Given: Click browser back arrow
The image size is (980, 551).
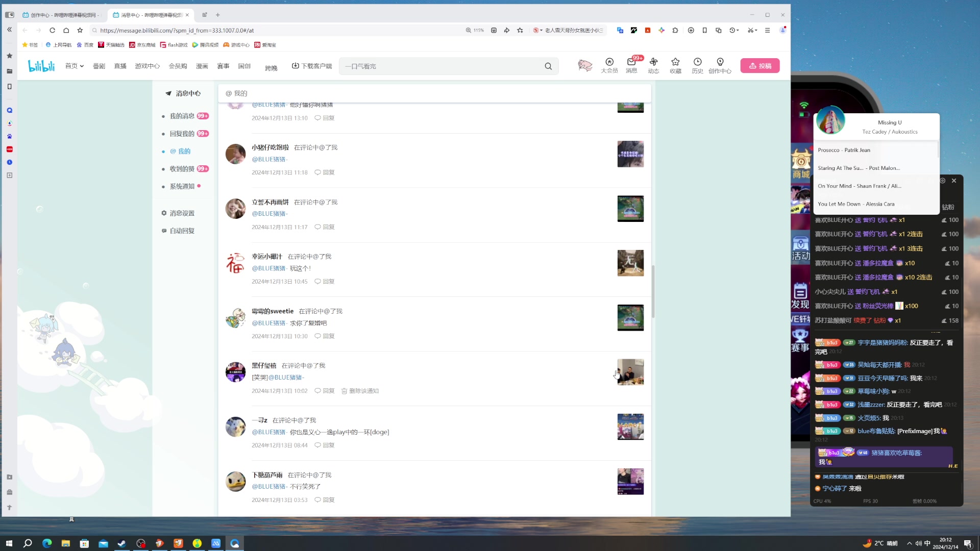Looking at the screenshot, I should tap(25, 30).
